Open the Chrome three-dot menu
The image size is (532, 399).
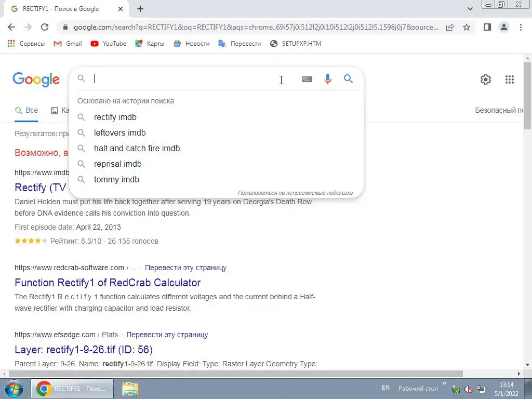coord(521,27)
